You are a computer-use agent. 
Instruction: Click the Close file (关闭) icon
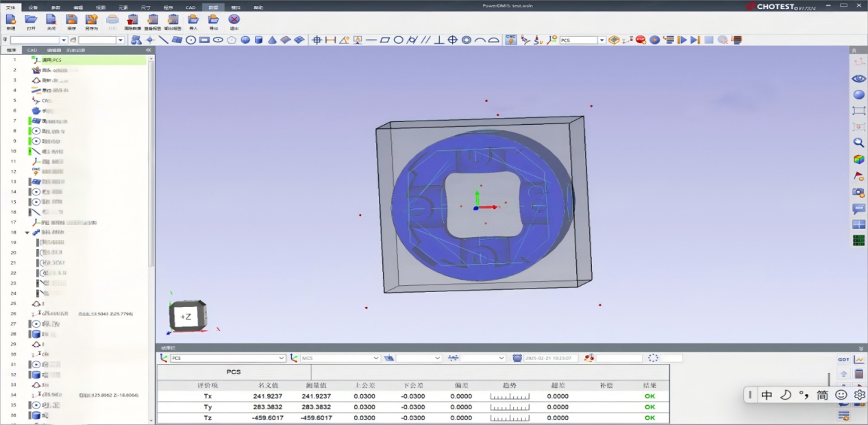coord(51,20)
